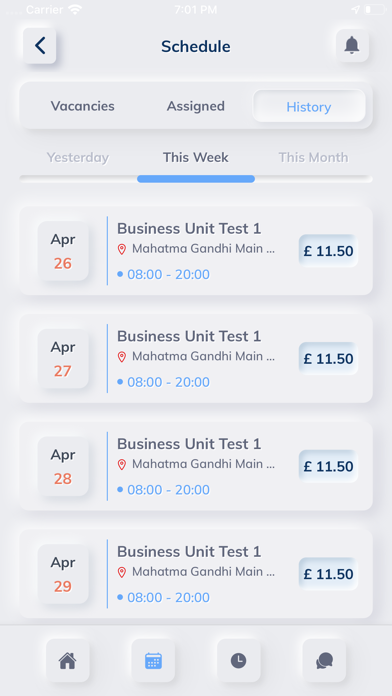Open the chat bubbles icon
The width and height of the screenshot is (392, 696).
coord(325,660)
